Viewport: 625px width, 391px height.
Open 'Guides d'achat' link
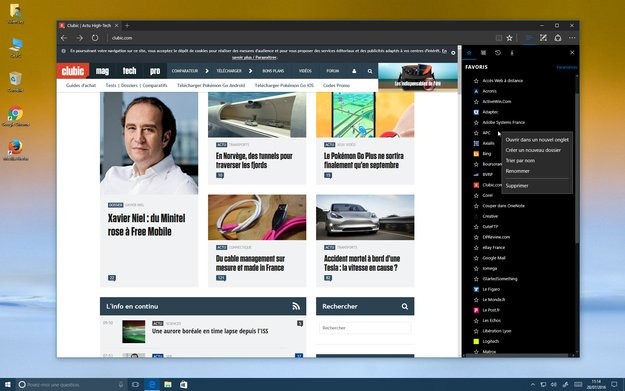[81, 85]
